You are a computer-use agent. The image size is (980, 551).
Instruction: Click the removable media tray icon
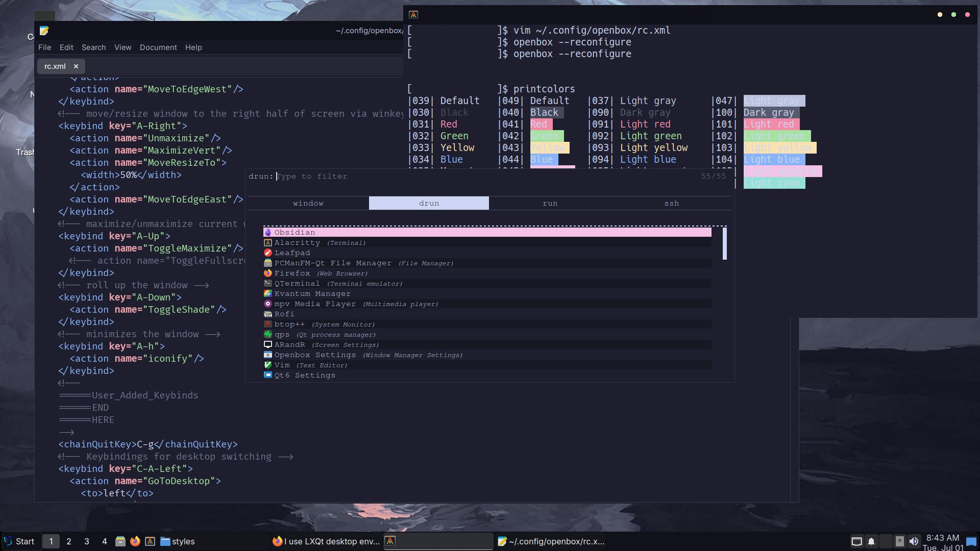pyautogui.click(x=900, y=541)
